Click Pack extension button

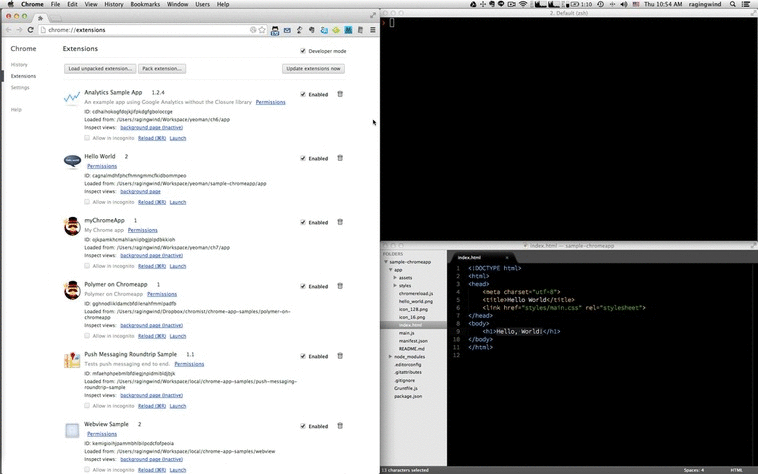162,69
